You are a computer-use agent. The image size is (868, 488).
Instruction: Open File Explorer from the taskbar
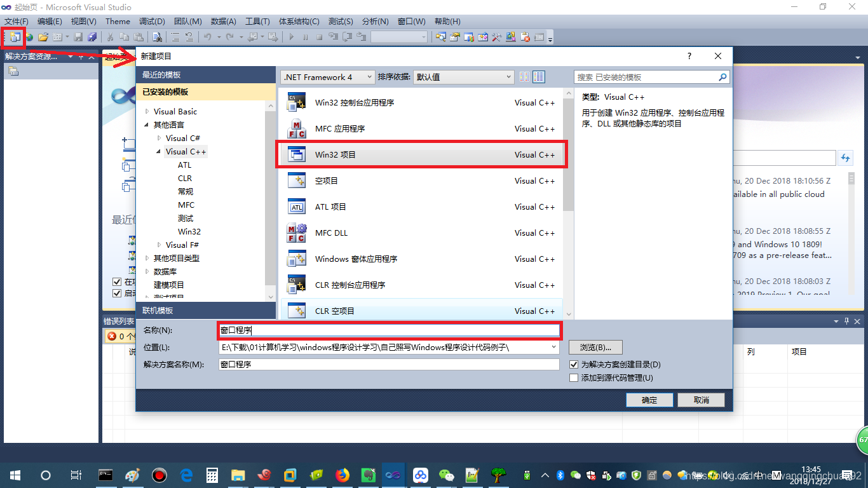[x=238, y=475]
